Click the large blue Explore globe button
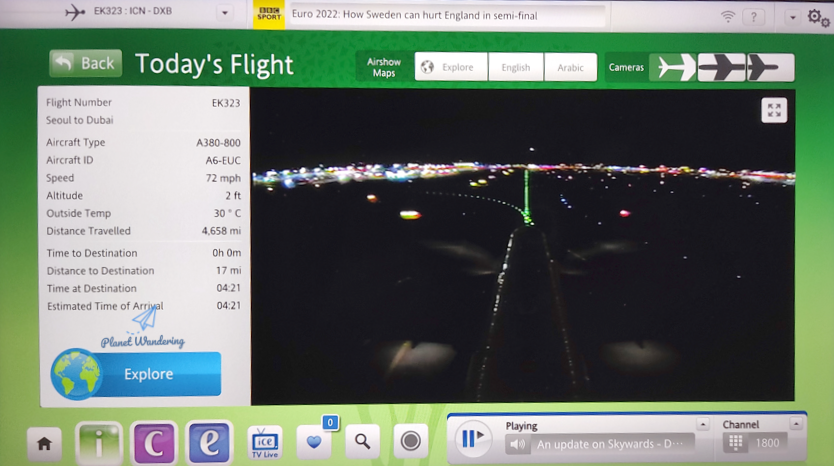Image resolution: width=834 pixels, height=466 pixels. tap(136, 374)
